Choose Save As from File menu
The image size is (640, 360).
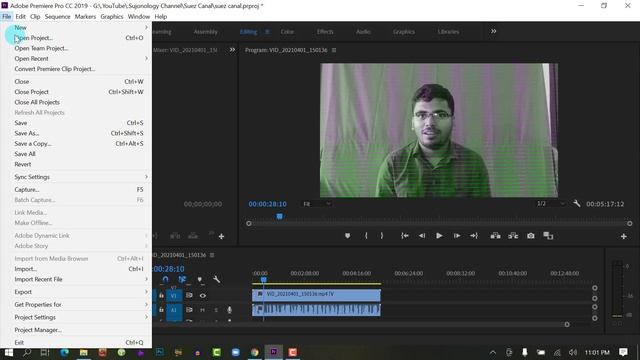(77, 133)
